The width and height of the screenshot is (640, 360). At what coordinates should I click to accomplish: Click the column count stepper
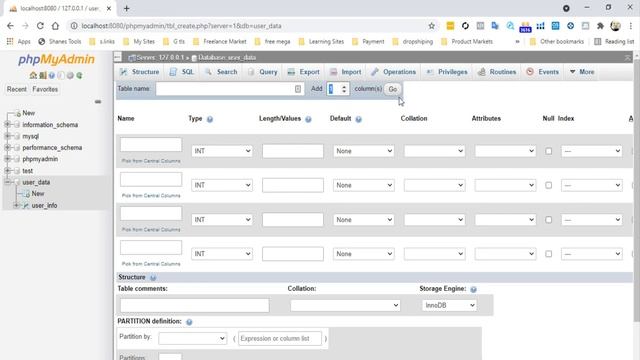[344, 89]
